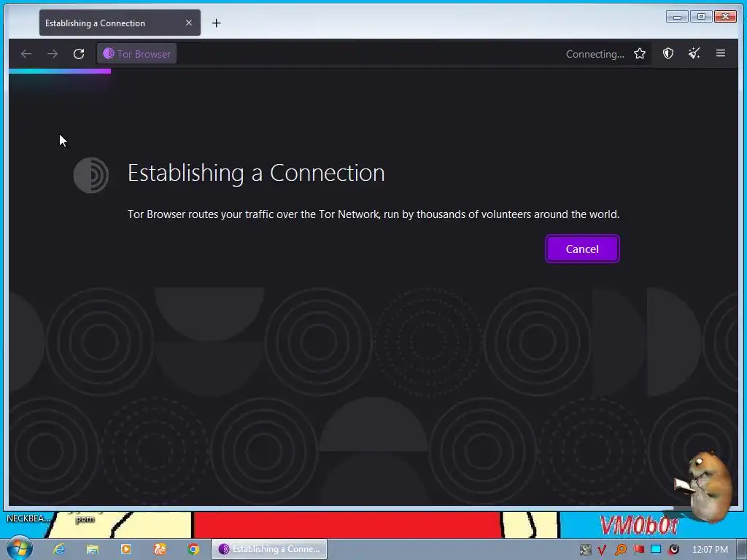This screenshot has height=560, width=747.
Task: Click the blue monitor network tray icon
Action: tap(656, 550)
